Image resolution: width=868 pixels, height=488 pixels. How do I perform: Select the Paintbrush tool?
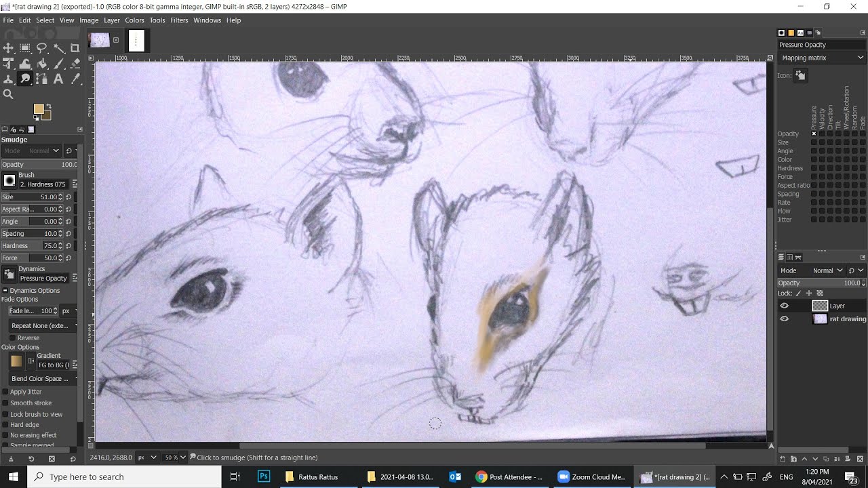point(58,64)
